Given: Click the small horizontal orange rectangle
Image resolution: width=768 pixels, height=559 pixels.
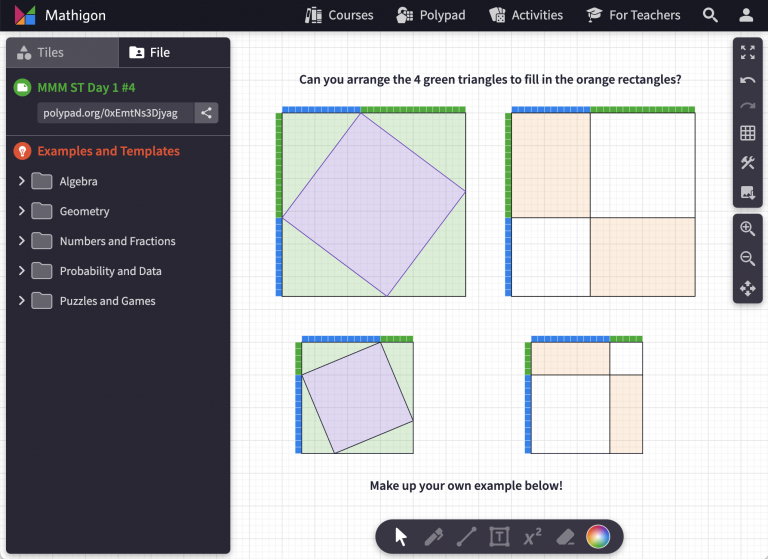Looking at the screenshot, I should 571,359.
